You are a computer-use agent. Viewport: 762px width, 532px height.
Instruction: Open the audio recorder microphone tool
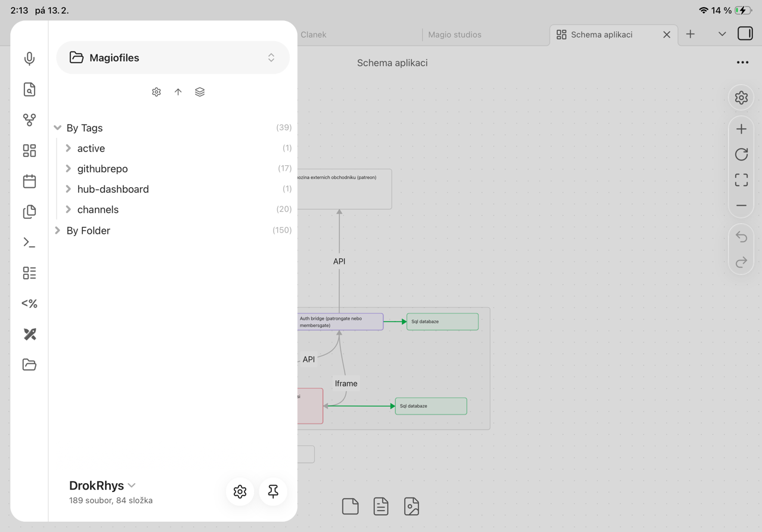29,58
